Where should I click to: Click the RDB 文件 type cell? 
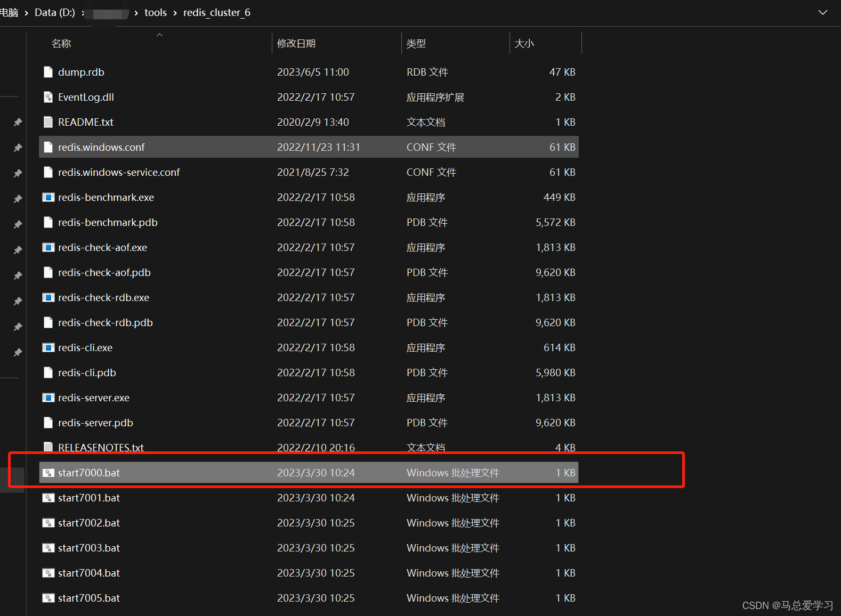pos(427,72)
